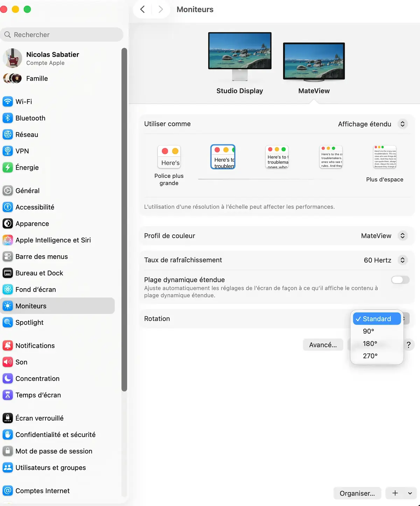Go forward with the right chevron
The image size is (420, 506).
pyautogui.click(x=161, y=9)
